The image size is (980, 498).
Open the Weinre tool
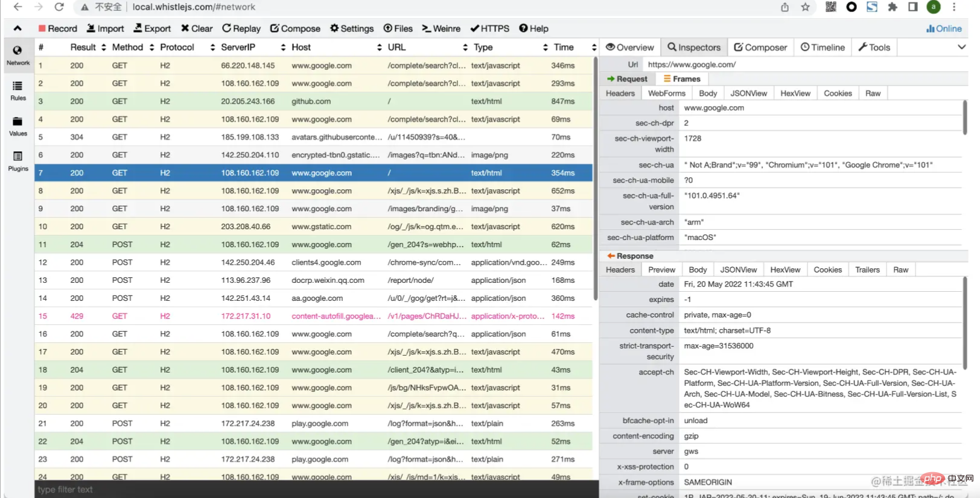441,28
